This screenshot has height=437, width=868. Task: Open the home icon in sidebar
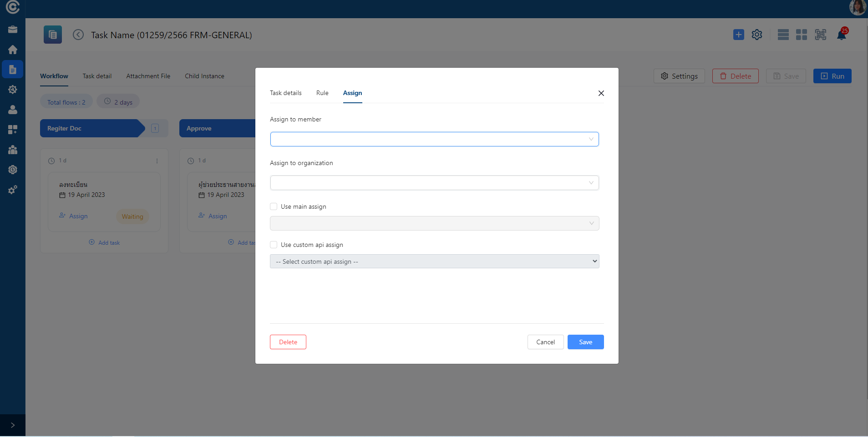[13, 50]
